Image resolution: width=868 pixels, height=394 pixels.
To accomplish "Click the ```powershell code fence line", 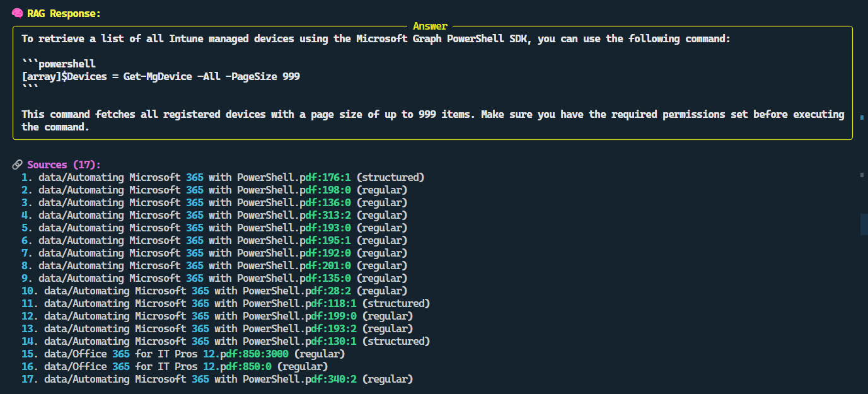I will 59,64.
